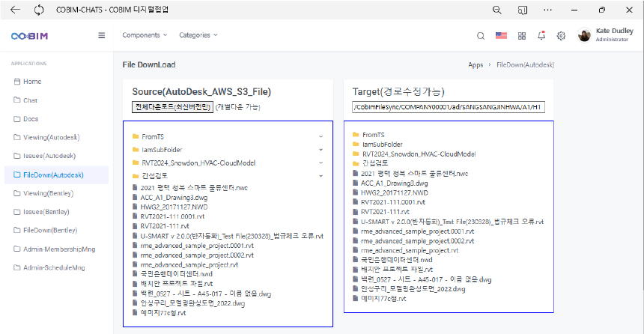Select FromTS folder in Source list

(x=153, y=136)
